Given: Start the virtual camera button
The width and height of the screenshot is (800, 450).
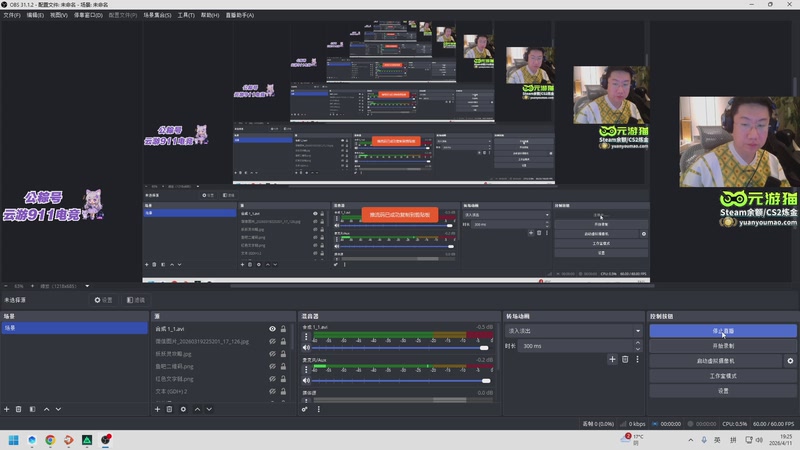Looking at the screenshot, I should pos(715,361).
